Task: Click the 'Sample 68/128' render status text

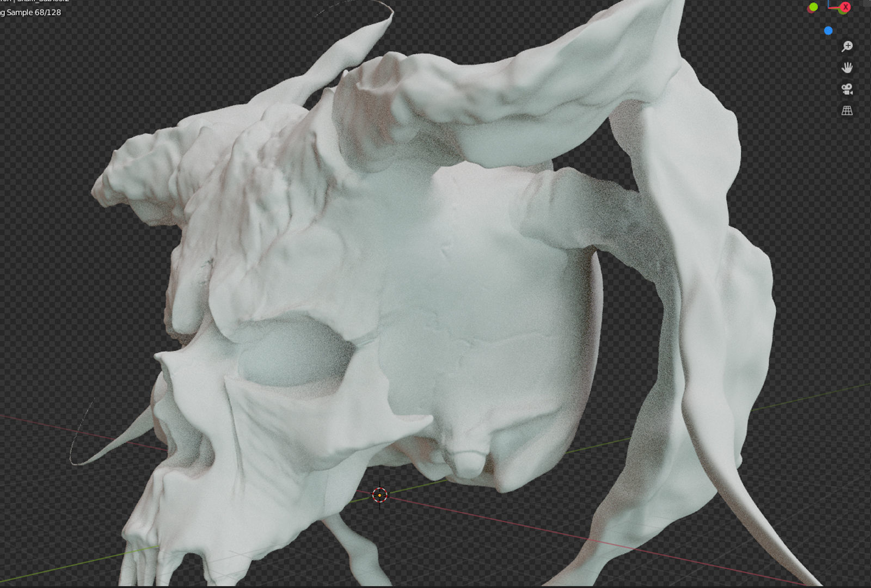Action: (x=34, y=13)
